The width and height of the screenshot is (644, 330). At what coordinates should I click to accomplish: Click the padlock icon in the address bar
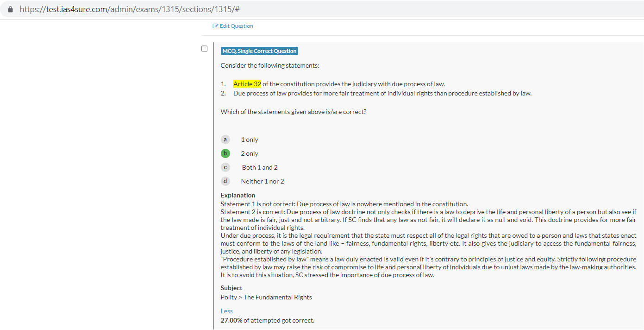[11, 9]
